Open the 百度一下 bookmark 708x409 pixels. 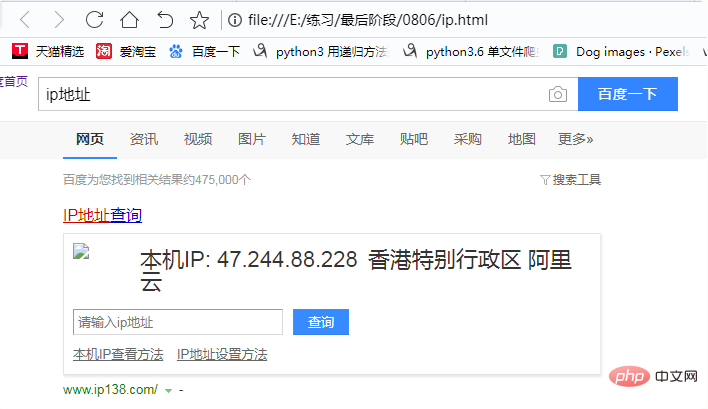(x=205, y=51)
